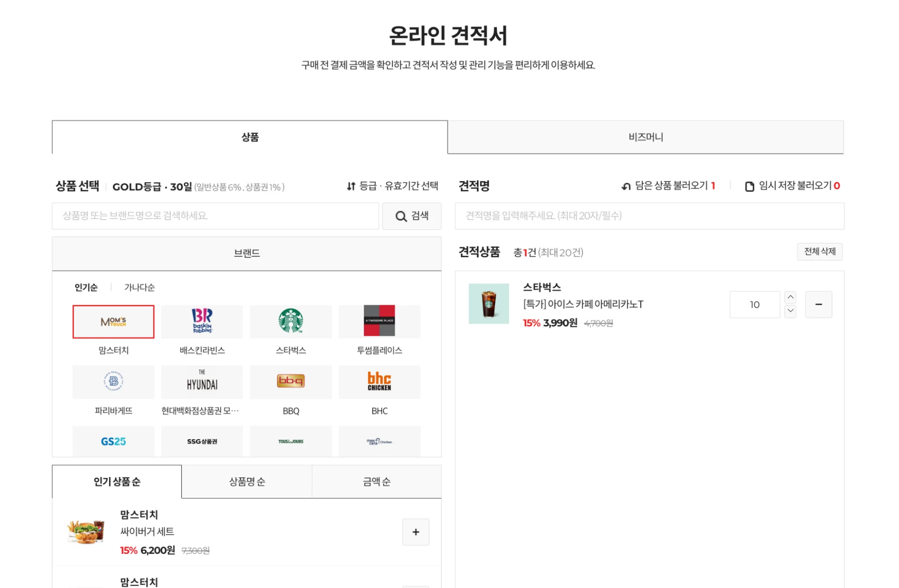Select the Paris Baguette brand icon
Screen dimensions: 899x588
113,382
